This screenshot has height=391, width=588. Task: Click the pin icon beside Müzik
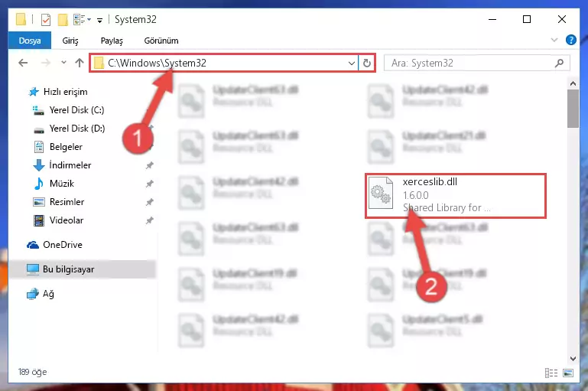149,184
